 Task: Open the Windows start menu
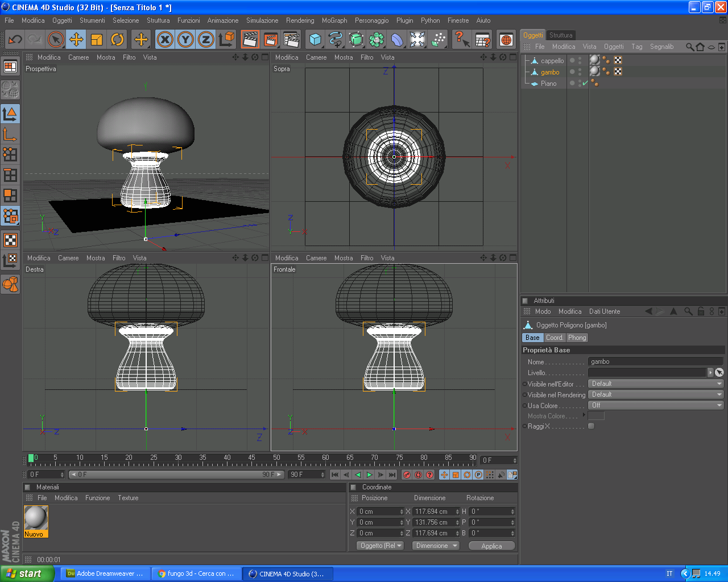pyautogui.click(x=27, y=573)
